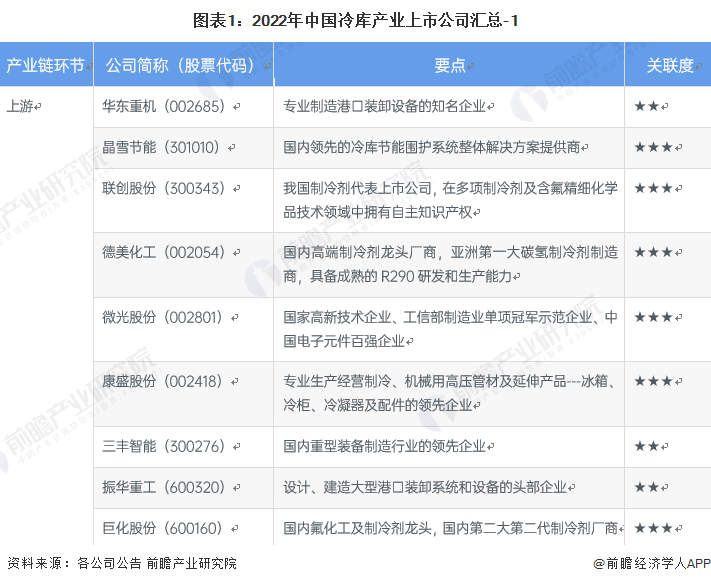Click description 专业制造港口装卸设备的知名企业
Image resolution: width=711 pixels, height=584 pixels.
coord(385,107)
